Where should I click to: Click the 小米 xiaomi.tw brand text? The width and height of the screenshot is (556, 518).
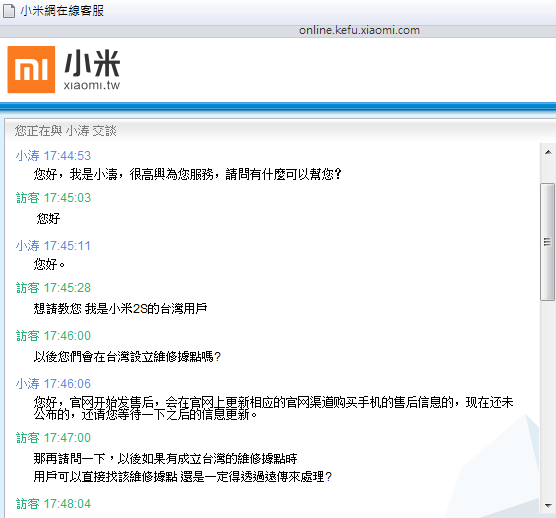pyautogui.click(x=92, y=70)
